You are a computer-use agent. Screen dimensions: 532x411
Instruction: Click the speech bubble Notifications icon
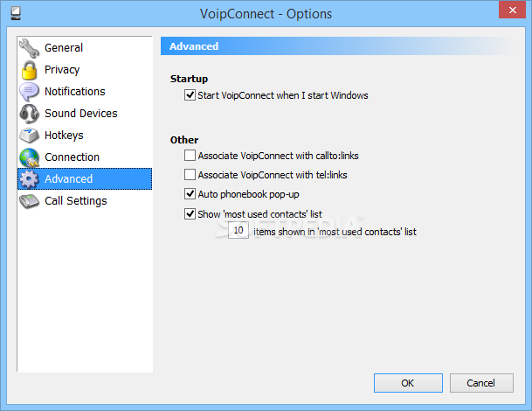click(x=30, y=92)
